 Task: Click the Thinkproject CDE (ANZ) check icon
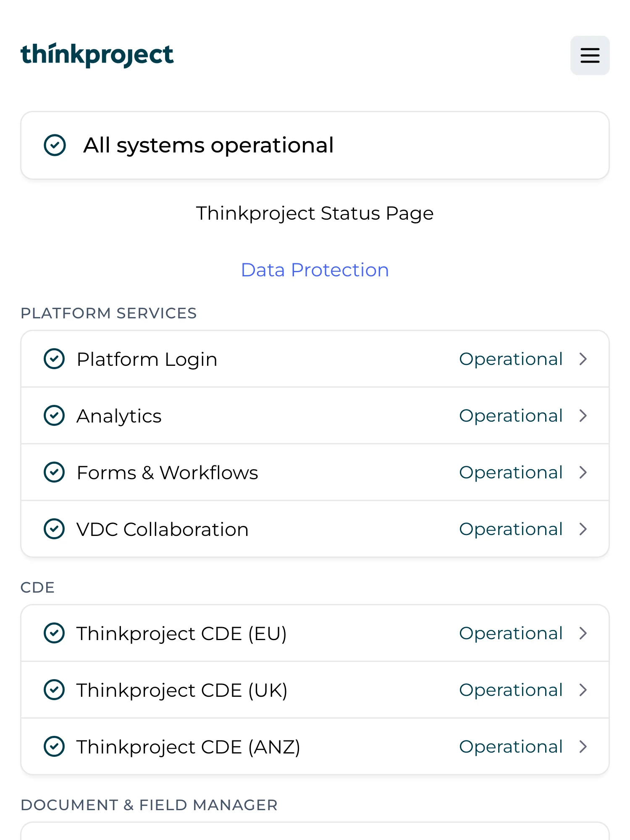(54, 747)
